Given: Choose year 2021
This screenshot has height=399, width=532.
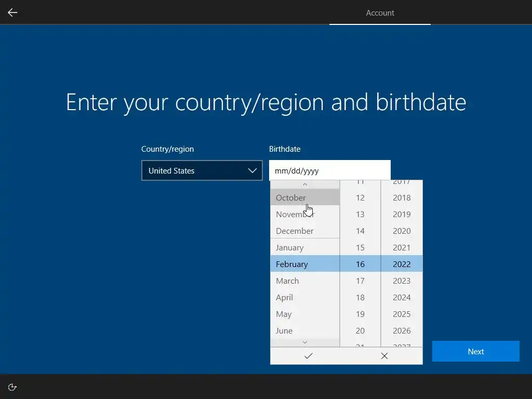Looking at the screenshot, I should coord(402,247).
